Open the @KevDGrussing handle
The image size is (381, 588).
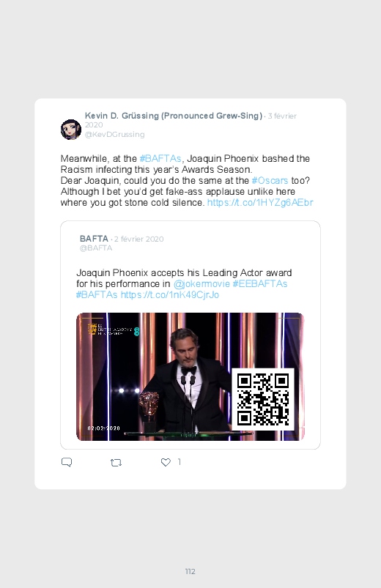click(x=114, y=134)
